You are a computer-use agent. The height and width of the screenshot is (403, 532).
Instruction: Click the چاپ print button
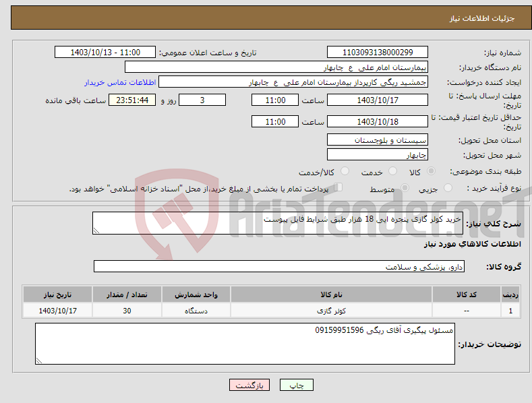(x=297, y=385)
